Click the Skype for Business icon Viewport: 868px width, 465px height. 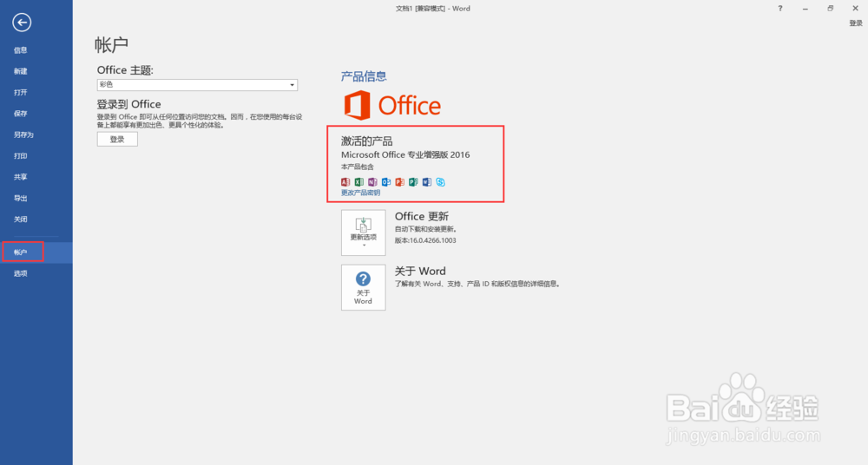click(x=440, y=182)
